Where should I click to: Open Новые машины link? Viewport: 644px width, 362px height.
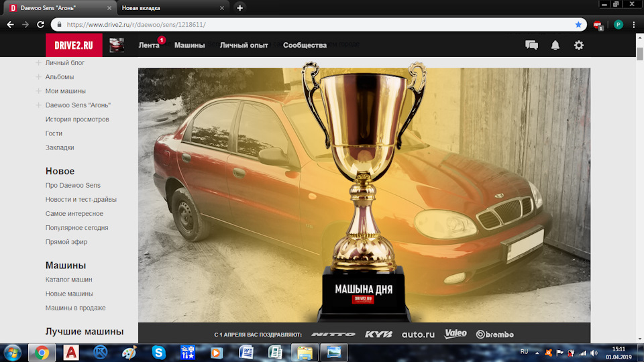(69, 294)
